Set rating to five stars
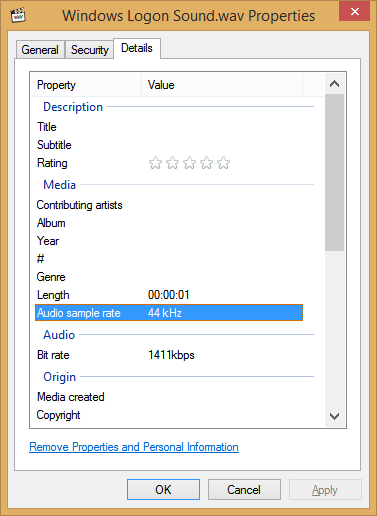Viewport: 377px width, 516px height. coord(223,163)
